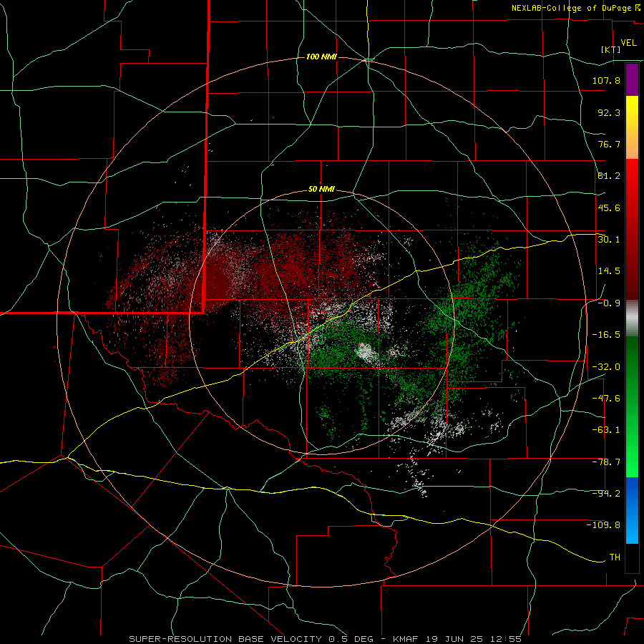644x644 pixels.
Task: Pick the purple segment of the velocity scale
Action: coord(632,79)
